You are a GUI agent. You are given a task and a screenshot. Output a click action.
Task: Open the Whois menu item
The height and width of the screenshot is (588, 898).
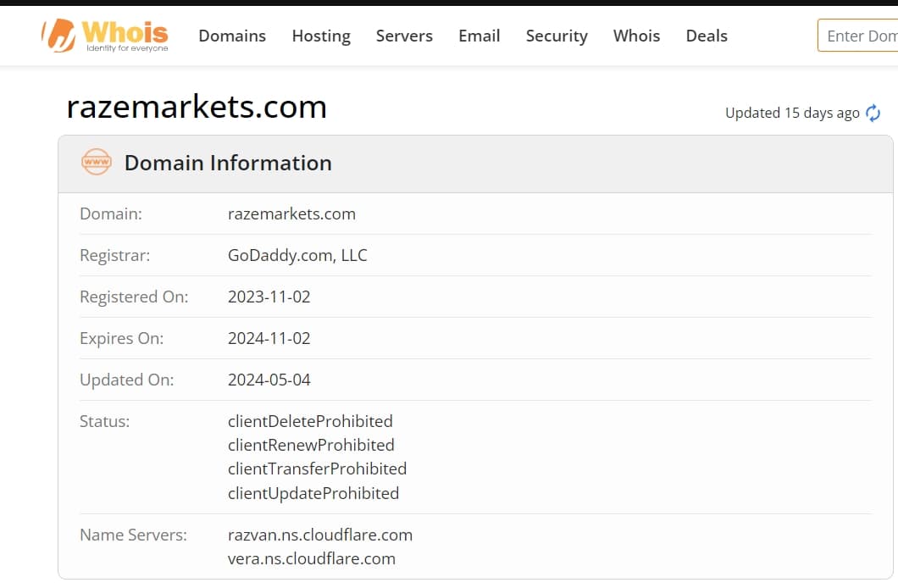(x=637, y=36)
